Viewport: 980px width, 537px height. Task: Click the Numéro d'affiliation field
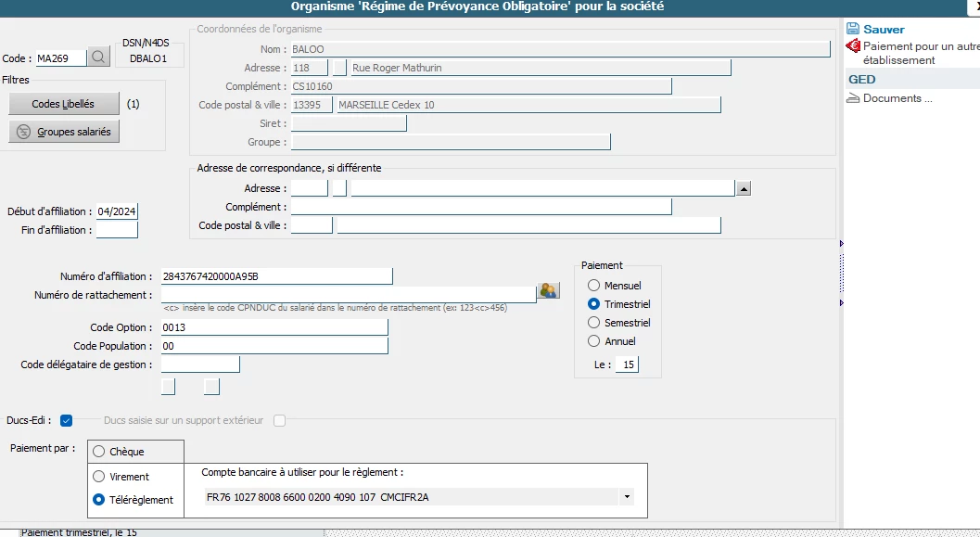276,276
